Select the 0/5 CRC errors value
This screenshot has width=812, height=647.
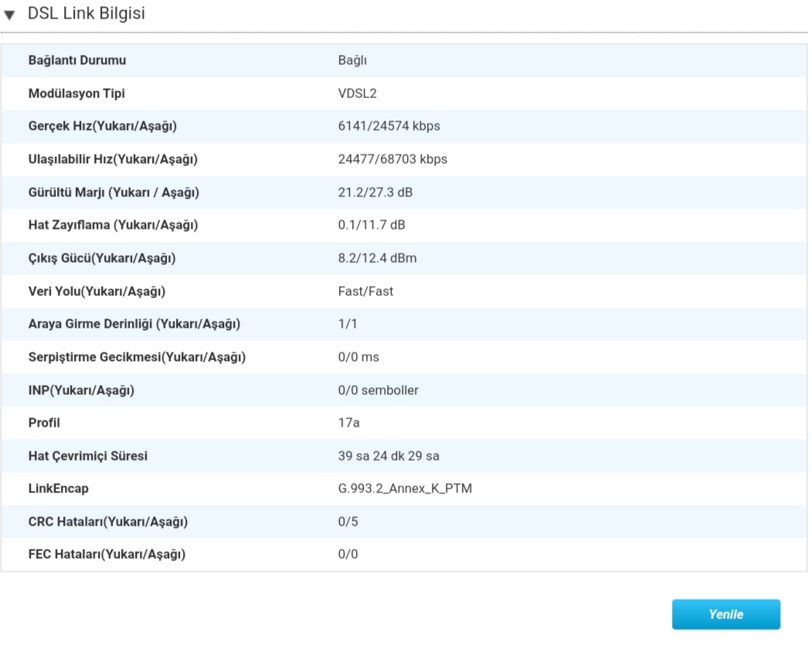(348, 522)
